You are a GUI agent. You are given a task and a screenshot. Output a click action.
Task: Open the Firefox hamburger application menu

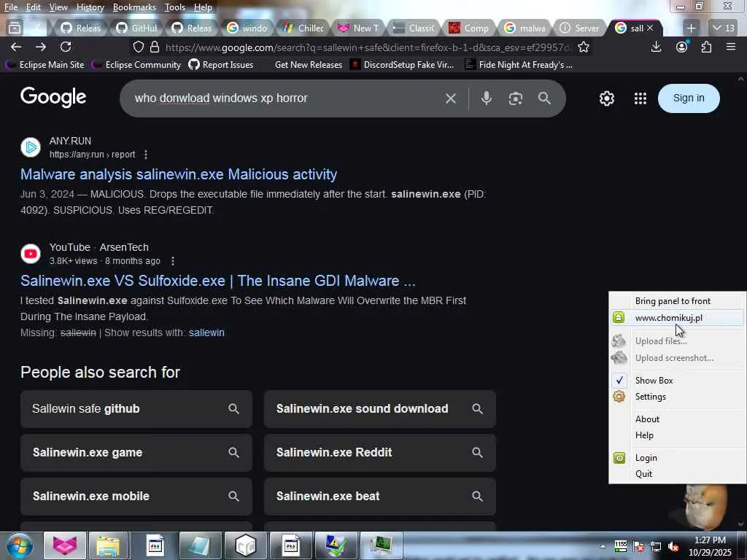pos(731,47)
